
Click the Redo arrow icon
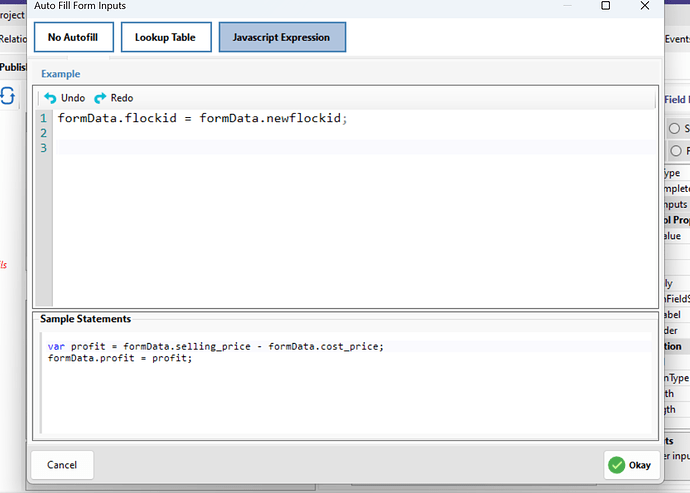coord(100,98)
